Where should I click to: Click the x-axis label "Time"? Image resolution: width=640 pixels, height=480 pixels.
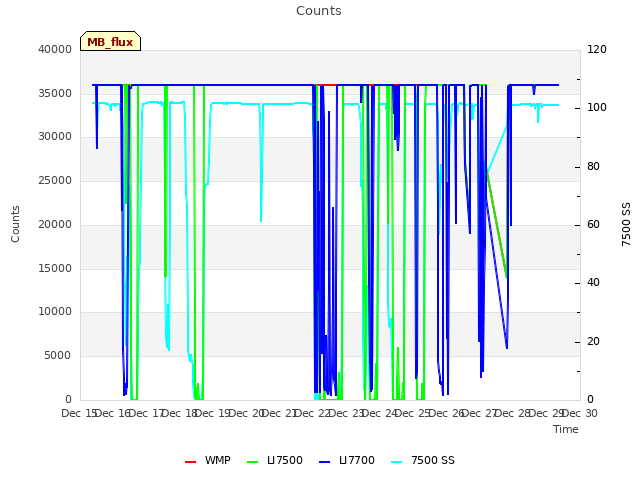pos(566,429)
